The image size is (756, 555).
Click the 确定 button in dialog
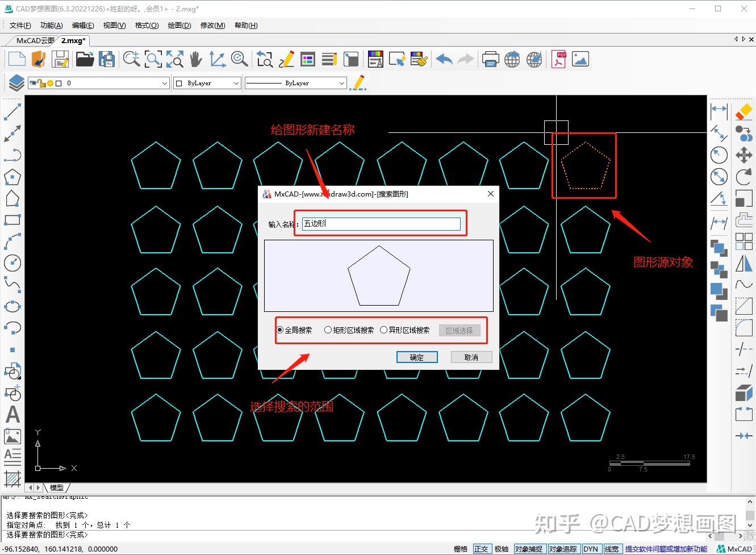point(417,357)
